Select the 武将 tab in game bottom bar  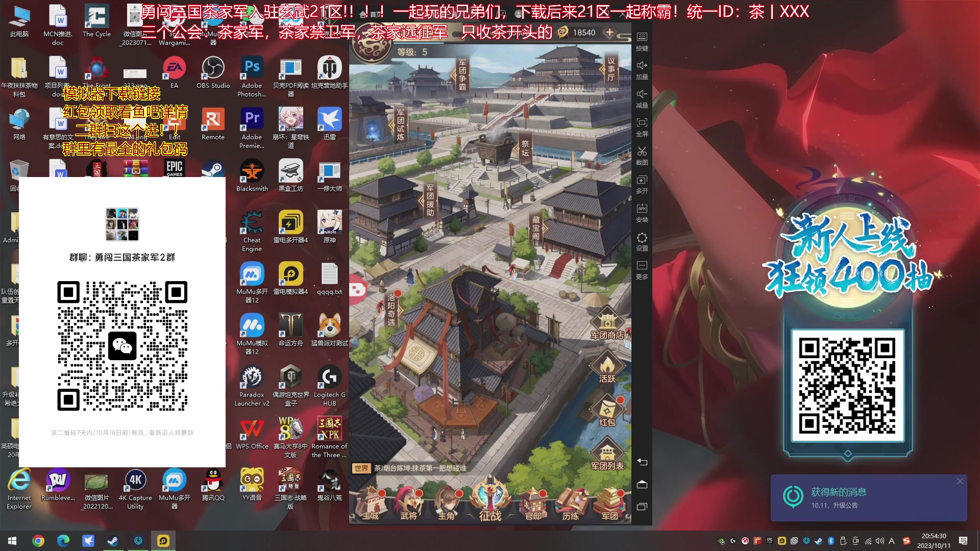[x=408, y=504]
